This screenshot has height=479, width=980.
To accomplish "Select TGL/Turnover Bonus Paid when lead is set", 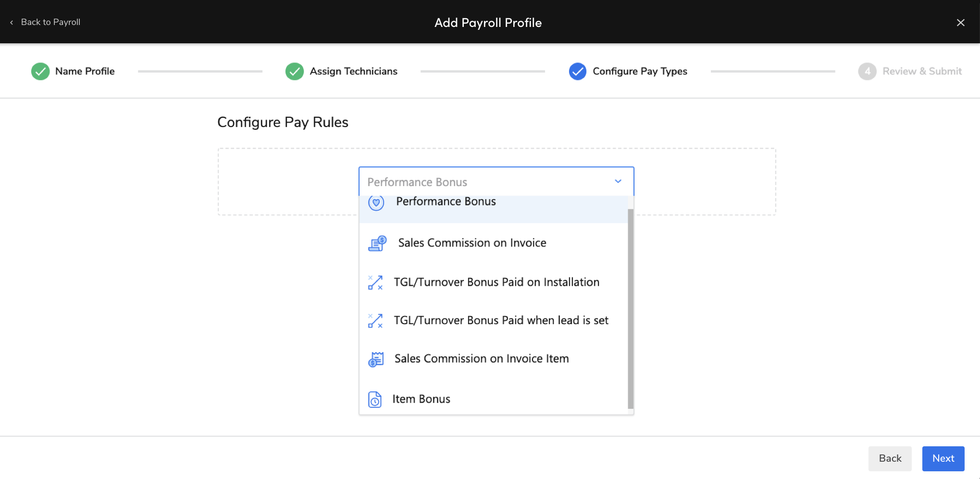I will (x=501, y=320).
